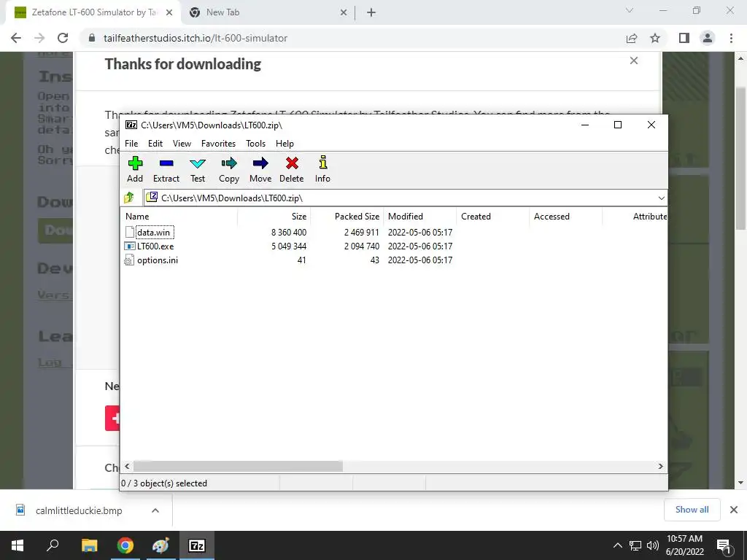Select the Copy toolbar icon
Viewport: 747px width, 560px height.
(x=228, y=163)
